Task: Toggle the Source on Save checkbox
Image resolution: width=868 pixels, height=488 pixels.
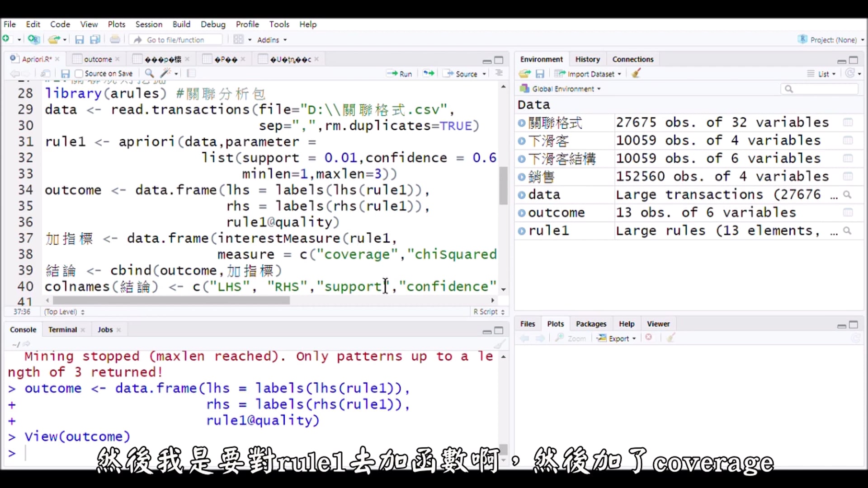Action: coord(79,74)
